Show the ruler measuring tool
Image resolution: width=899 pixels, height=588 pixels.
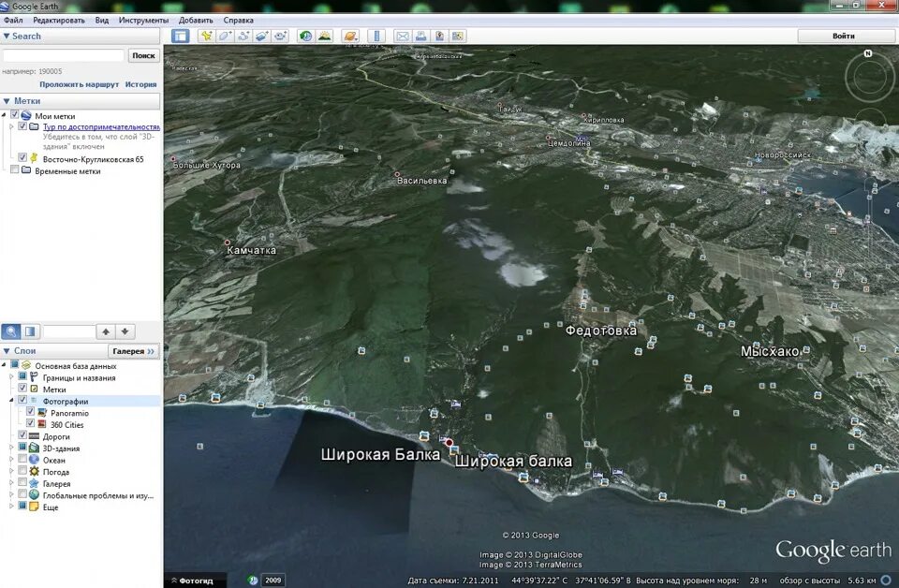point(376,37)
